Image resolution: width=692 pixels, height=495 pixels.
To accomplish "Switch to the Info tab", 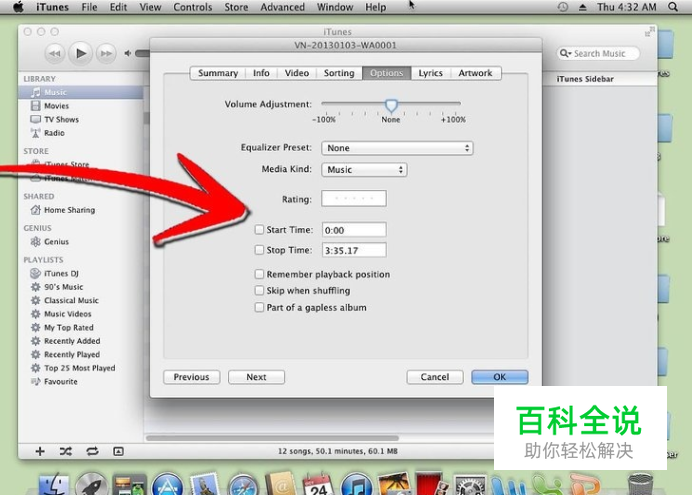I will tap(261, 73).
